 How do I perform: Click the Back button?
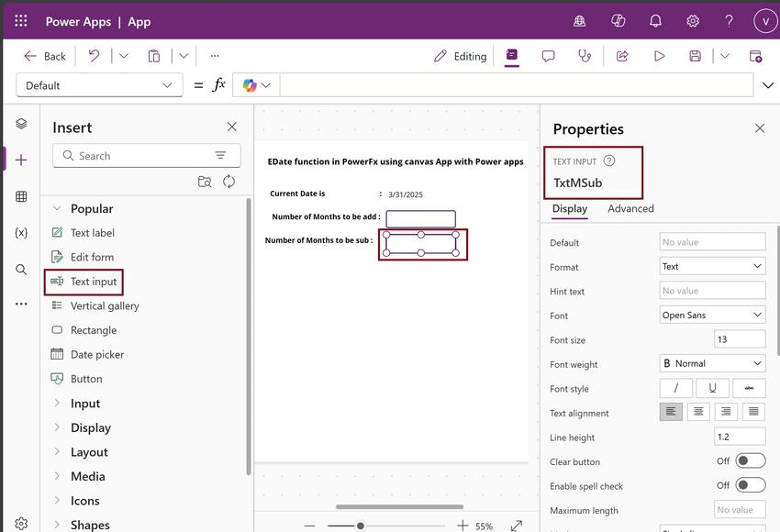pyautogui.click(x=45, y=56)
